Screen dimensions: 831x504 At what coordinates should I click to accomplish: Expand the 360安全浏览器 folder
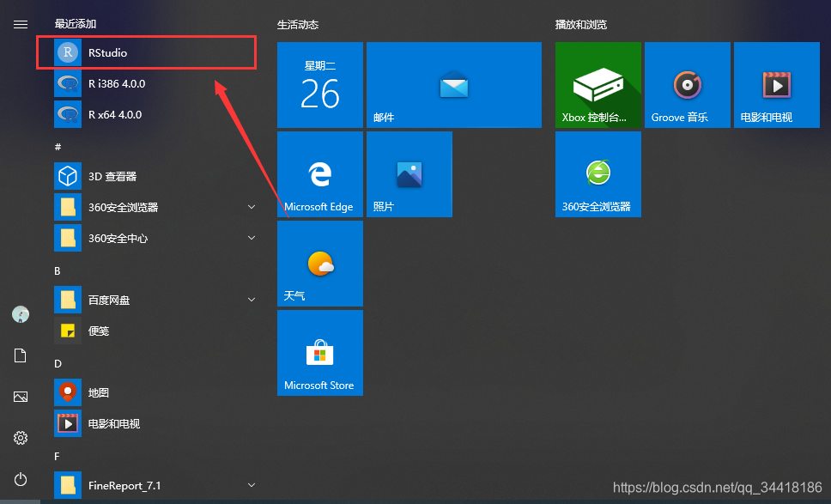pyautogui.click(x=252, y=207)
